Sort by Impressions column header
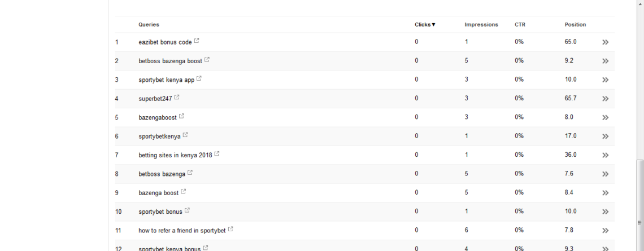644x251 pixels. pyautogui.click(x=481, y=25)
